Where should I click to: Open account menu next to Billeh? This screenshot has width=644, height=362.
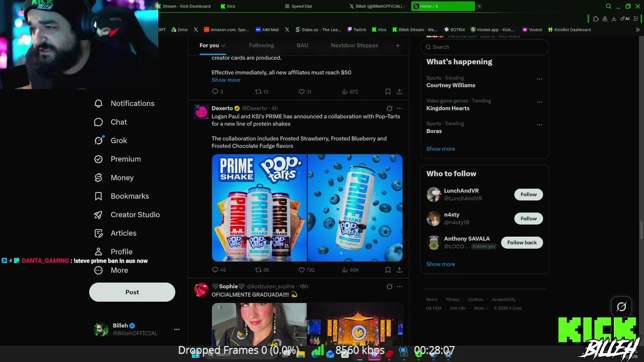(177, 329)
